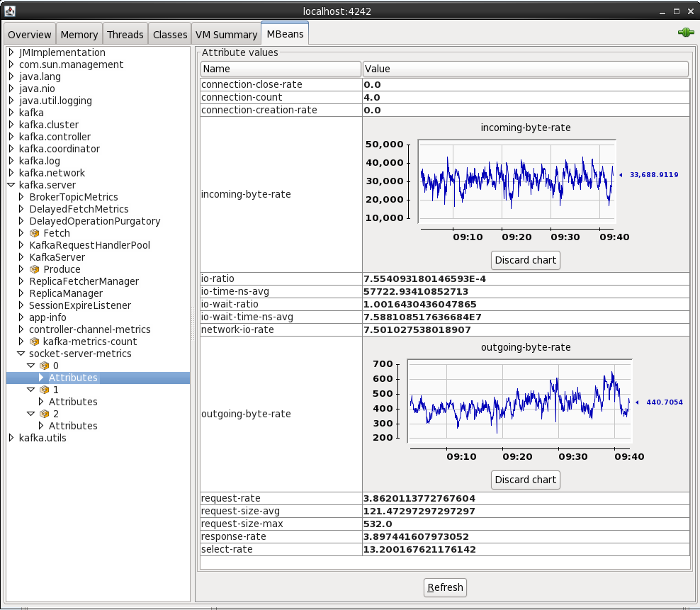Click the Value column header
Screen dimensions: 700x610
pos(525,69)
